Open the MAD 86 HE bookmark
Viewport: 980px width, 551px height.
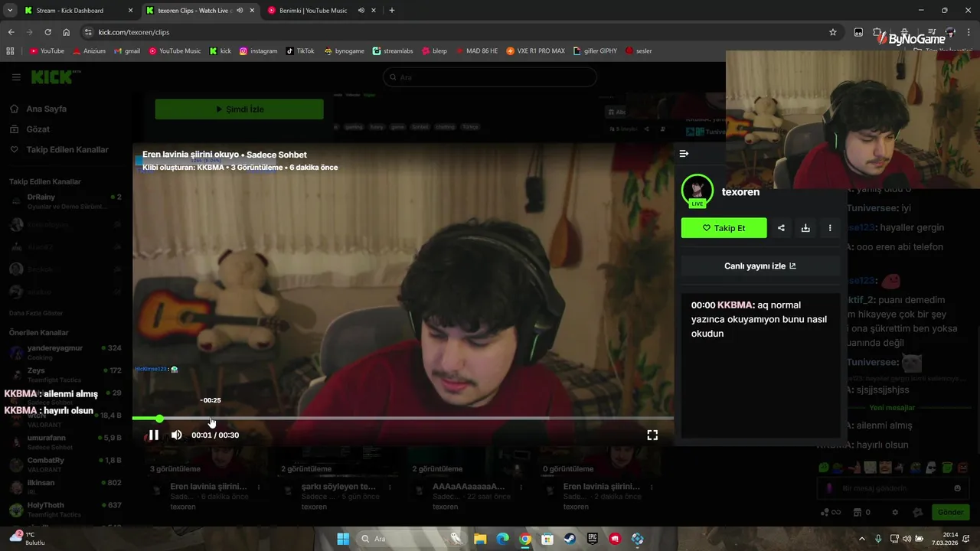click(476, 51)
